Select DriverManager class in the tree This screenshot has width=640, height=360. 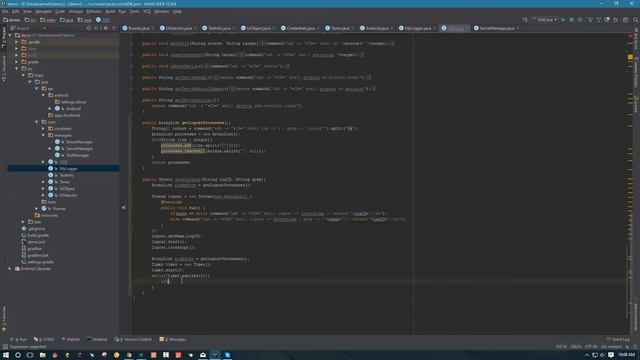79,142
